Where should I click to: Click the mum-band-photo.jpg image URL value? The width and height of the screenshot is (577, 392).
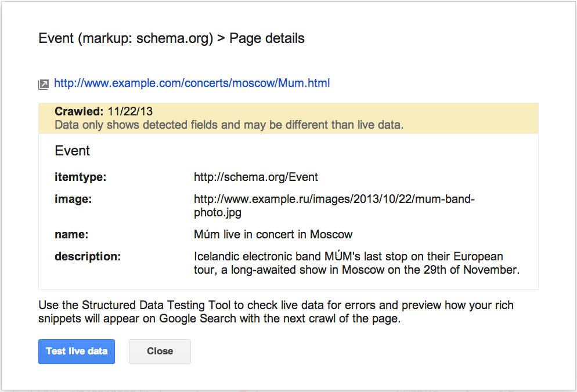[x=334, y=206]
